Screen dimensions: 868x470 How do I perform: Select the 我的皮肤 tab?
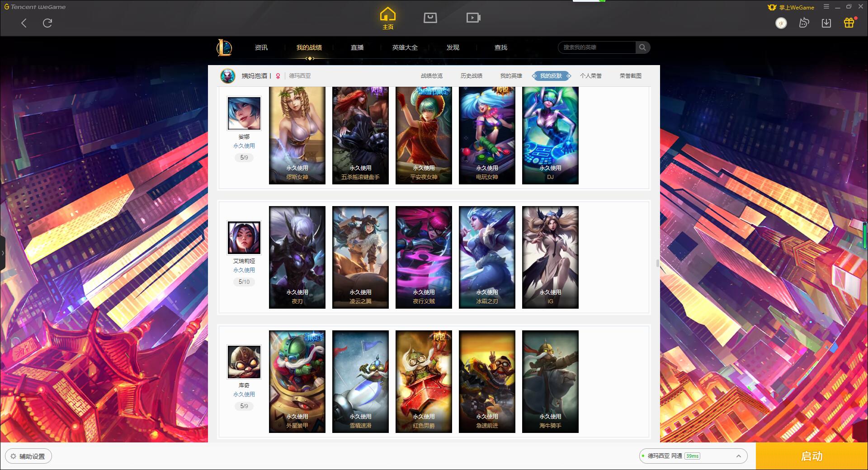551,76
